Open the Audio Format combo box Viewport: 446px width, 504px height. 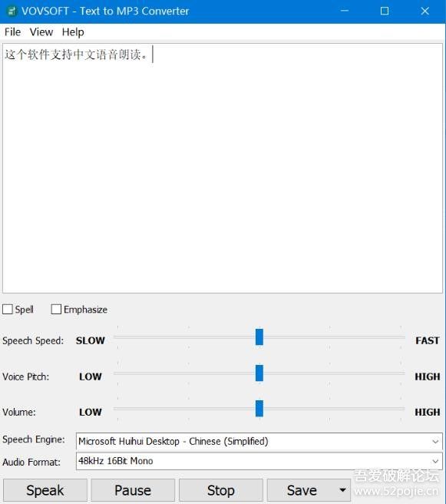tap(259, 461)
